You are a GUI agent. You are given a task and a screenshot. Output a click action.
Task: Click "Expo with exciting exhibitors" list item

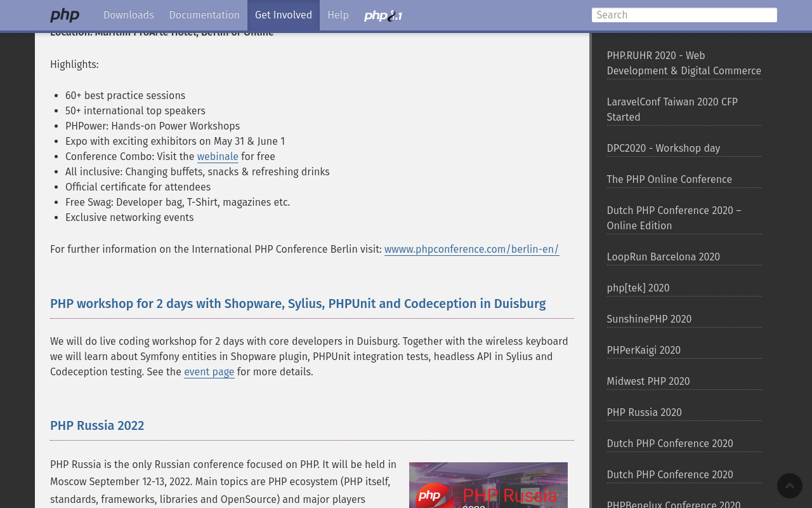point(175,142)
